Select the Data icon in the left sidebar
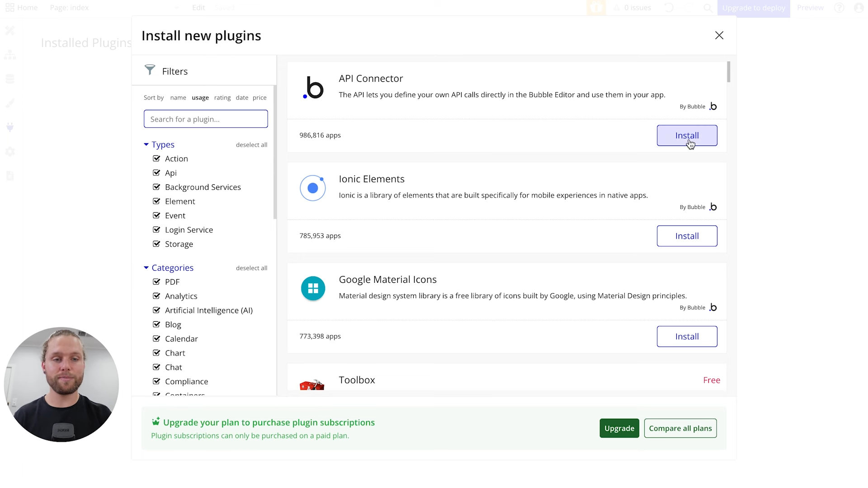The width and height of the screenshot is (868, 488). coord(10,79)
